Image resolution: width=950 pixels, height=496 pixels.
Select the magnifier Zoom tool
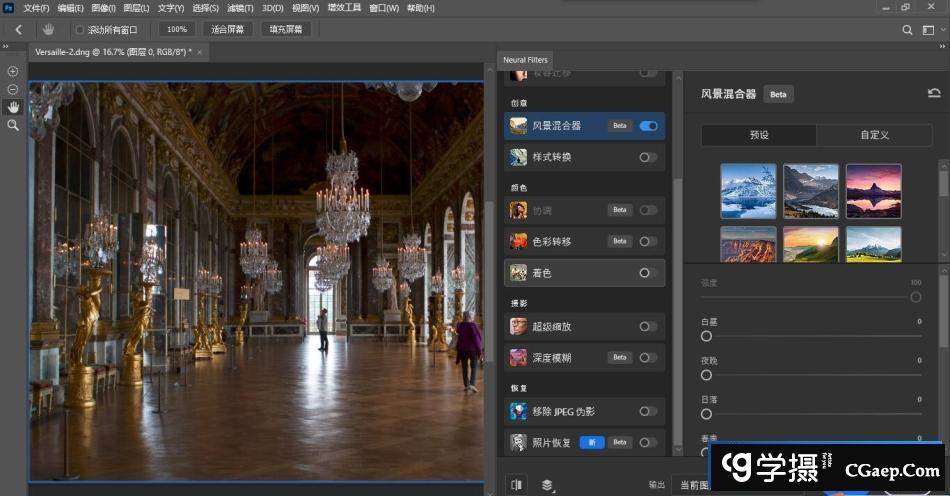[x=13, y=125]
